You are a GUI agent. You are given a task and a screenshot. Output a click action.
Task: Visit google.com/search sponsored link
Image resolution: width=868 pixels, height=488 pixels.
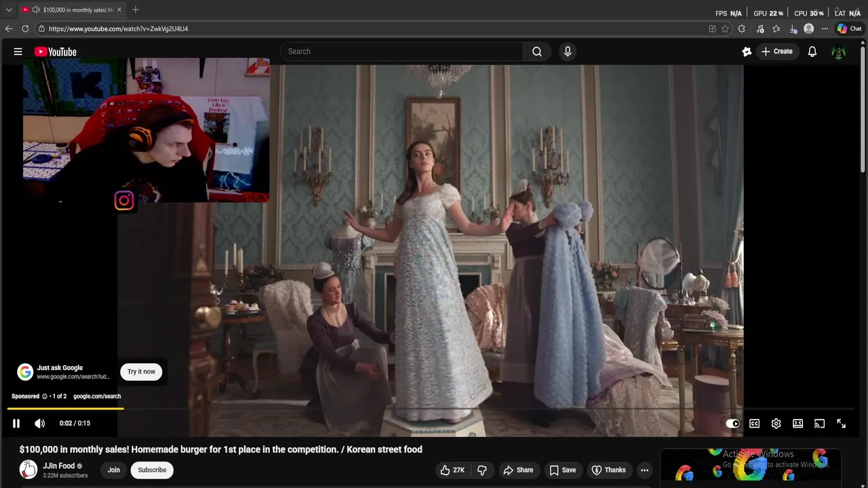(x=97, y=396)
